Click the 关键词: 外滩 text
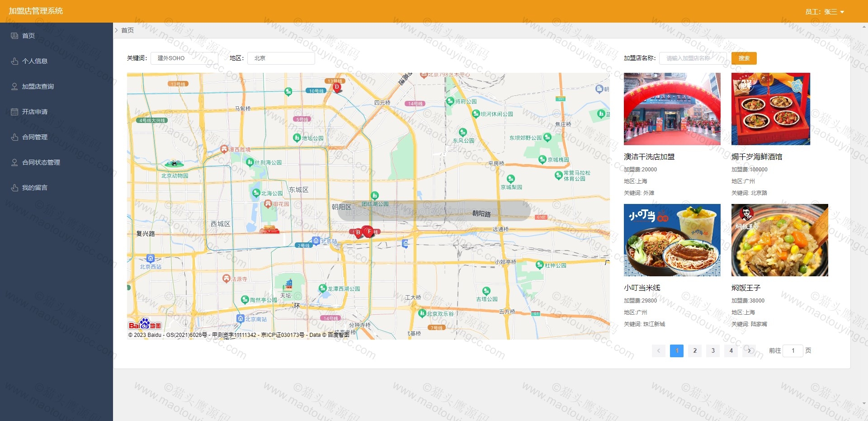The width and height of the screenshot is (868, 421). tap(639, 193)
